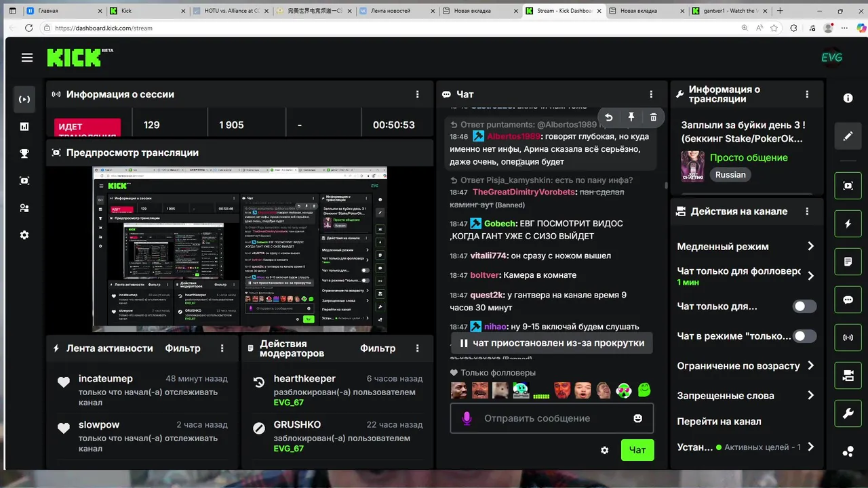Click the Kick logo
This screenshot has width=868, height=488.
pyautogui.click(x=73, y=58)
